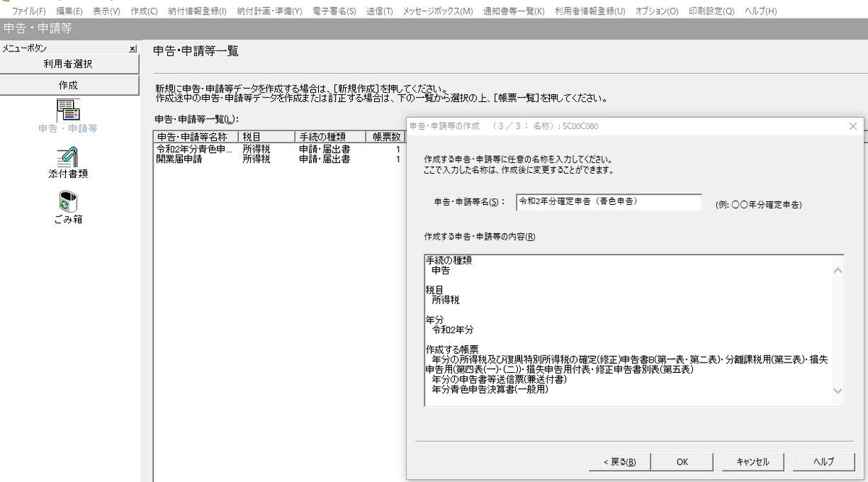
Task: Cancel the creation dialog with キャンセル
Action: pyautogui.click(x=752, y=461)
